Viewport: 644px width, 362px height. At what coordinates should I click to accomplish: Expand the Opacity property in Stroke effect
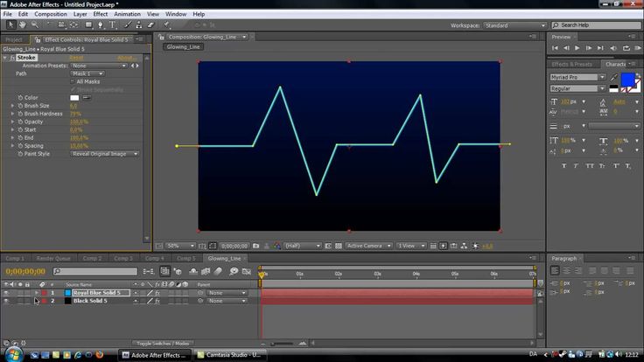point(12,122)
